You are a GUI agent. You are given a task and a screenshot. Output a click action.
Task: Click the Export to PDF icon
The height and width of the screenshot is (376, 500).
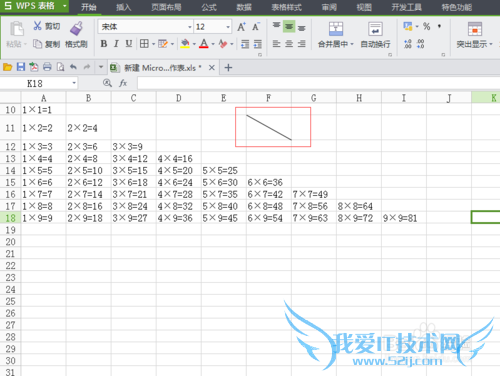coord(34,67)
